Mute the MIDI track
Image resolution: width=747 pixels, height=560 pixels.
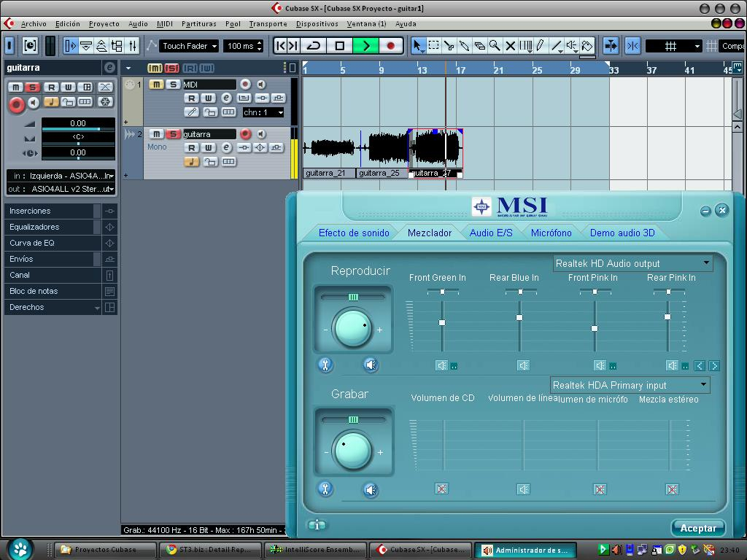pyautogui.click(x=156, y=85)
